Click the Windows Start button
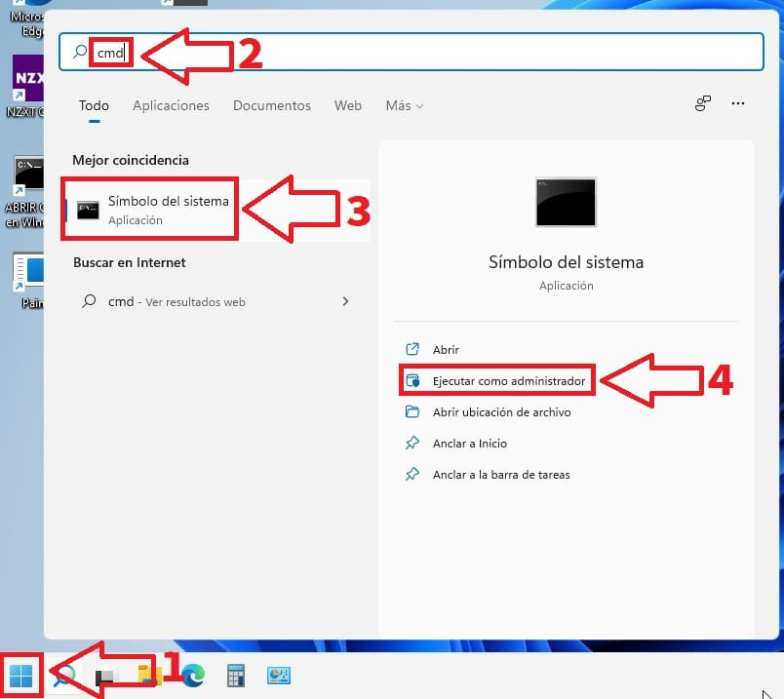The image size is (784, 699). [x=21, y=675]
